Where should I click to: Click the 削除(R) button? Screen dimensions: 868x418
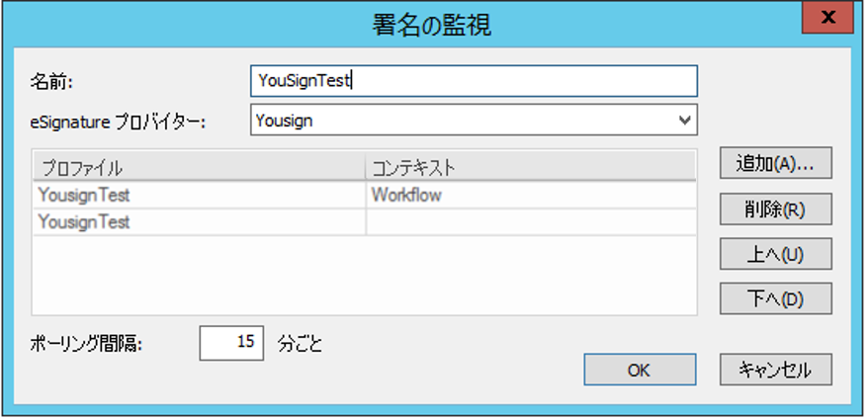(775, 209)
